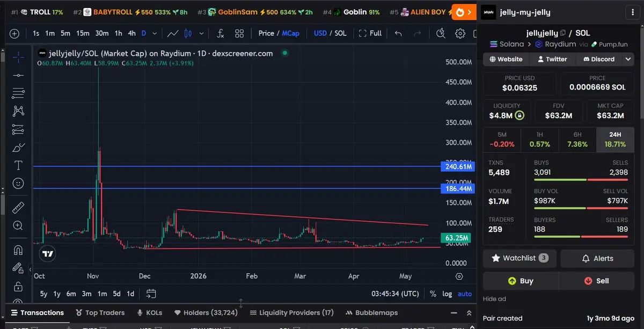Image resolution: width=644 pixels, height=329 pixels.
Task: Toggle log scale on the chart
Action: pyautogui.click(x=447, y=294)
